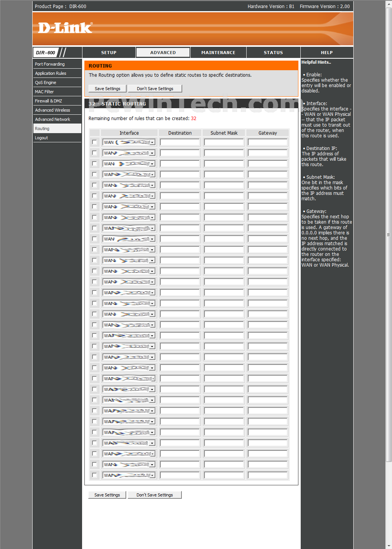392x549 pixels.
Task: Check the seventh route row checkbox
Action: click(x=94, y=207)
